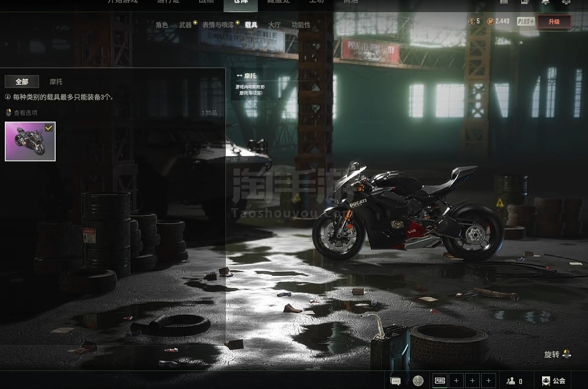Open the 公会 guild panel
The width and height of the screenshot is (588, 389).
554,381
